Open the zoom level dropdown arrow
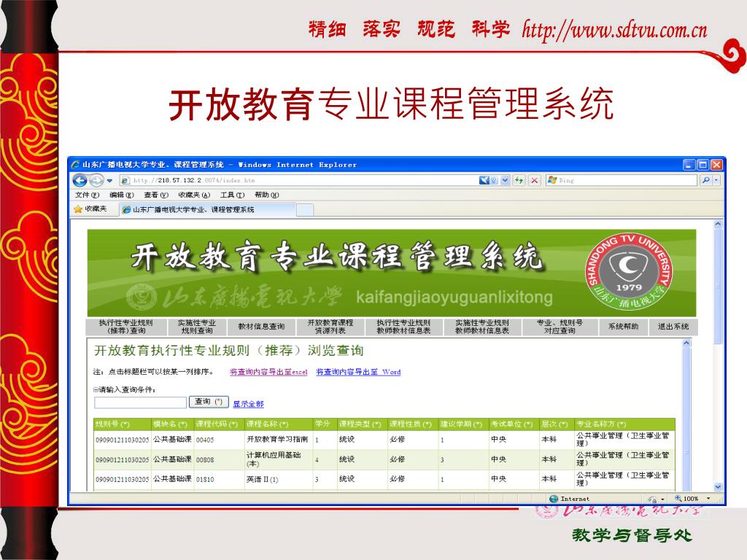The width and height of the screenshot is (747, 560). 708,499
